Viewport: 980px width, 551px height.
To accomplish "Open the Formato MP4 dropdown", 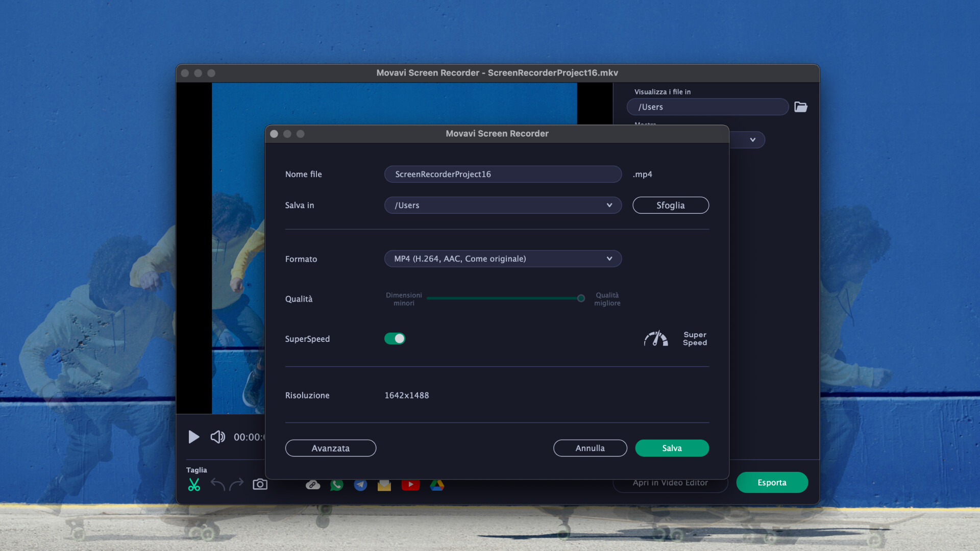I will coord(503,259).
